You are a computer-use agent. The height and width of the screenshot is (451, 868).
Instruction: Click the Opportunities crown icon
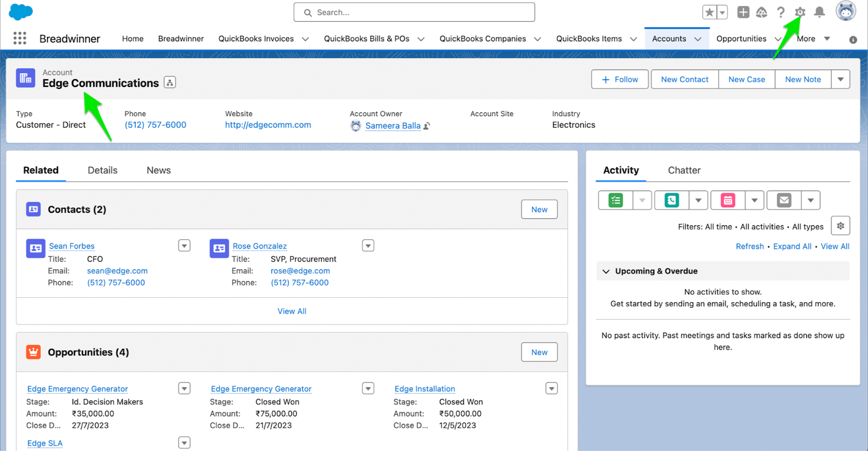(34, 352)
